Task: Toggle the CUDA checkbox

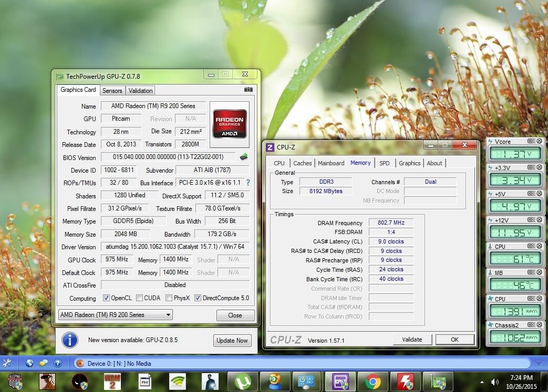Action: (139, 298)
